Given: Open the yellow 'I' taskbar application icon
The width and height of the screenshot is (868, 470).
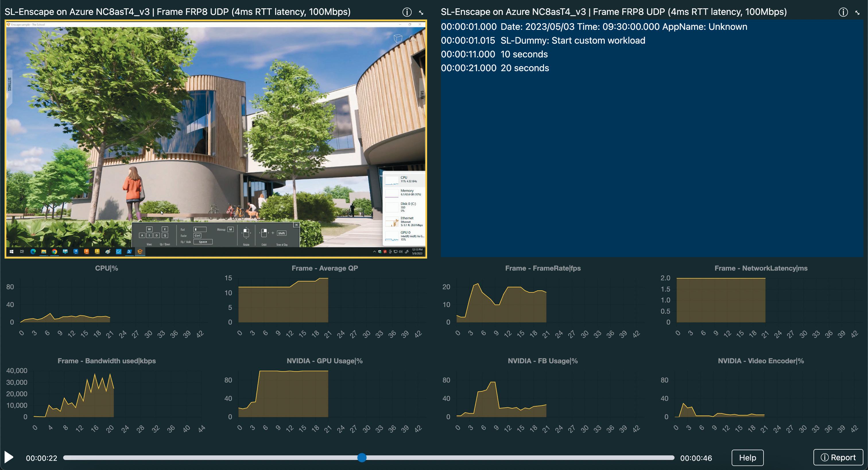Looking at the screenshot, I should 97,252.
